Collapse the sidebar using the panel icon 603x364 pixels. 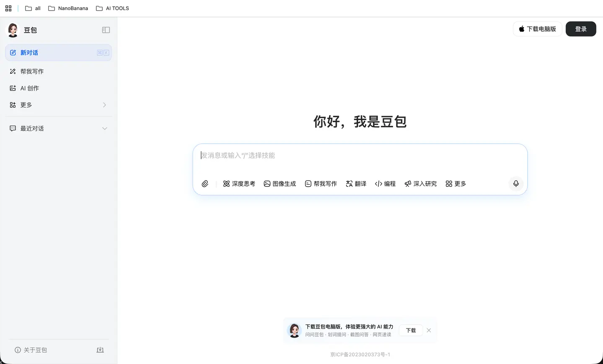pos(106,30)
